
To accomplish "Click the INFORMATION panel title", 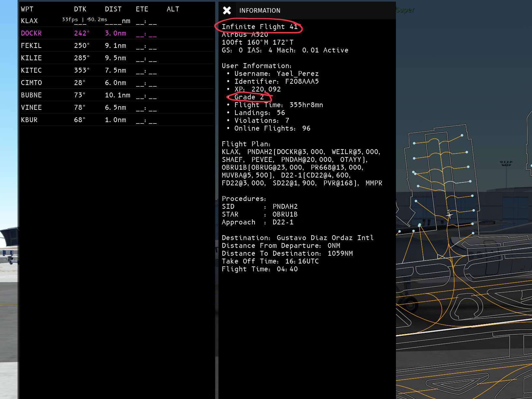I will coord(260,10).
